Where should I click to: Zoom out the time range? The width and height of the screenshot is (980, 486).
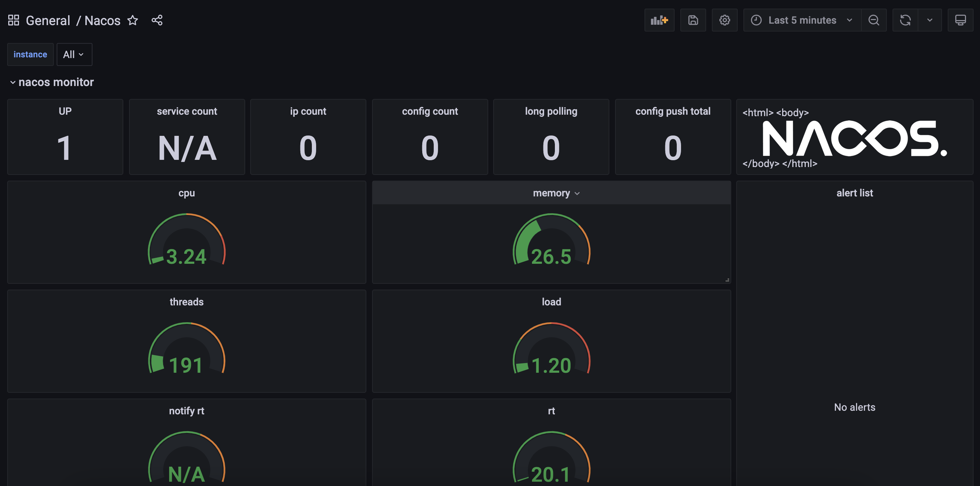(x=874, y=20)
